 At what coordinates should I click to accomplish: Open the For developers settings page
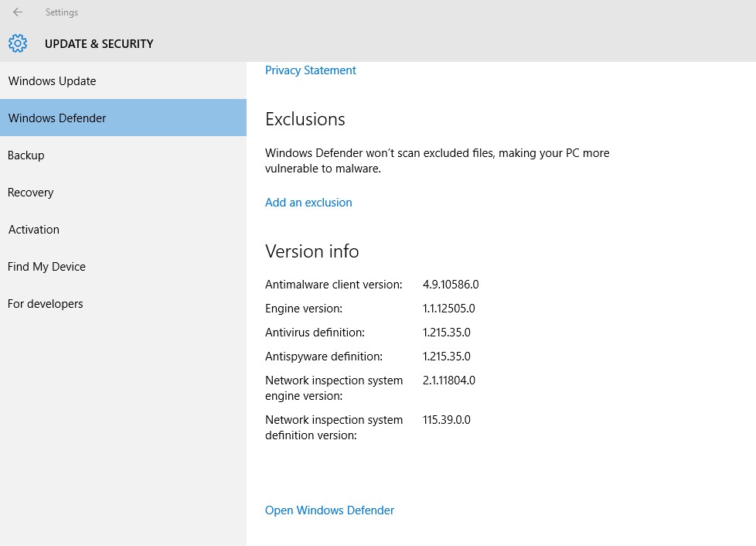pyautogui.click(x=45, y=303)
